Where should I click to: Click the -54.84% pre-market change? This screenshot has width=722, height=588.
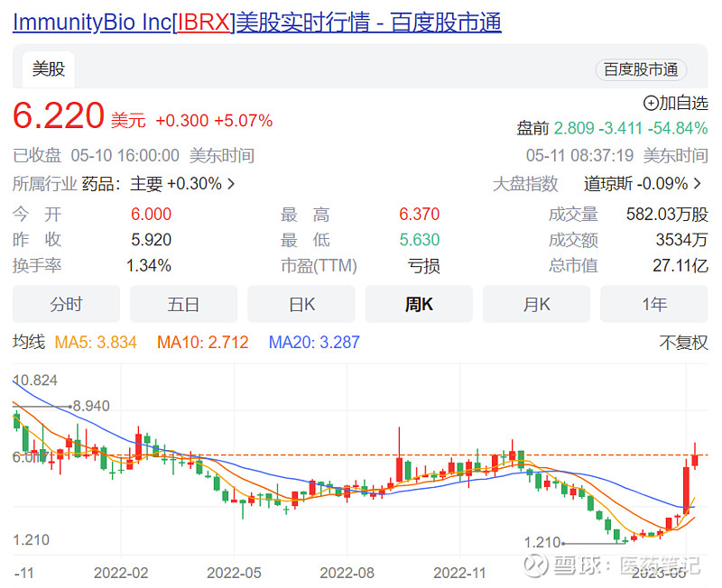tap(678, 128)
